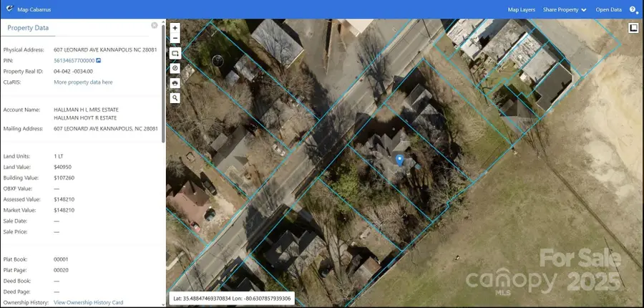Click the Sale Price label
Viewport: 644px width, 308px height.
(15, 231)
